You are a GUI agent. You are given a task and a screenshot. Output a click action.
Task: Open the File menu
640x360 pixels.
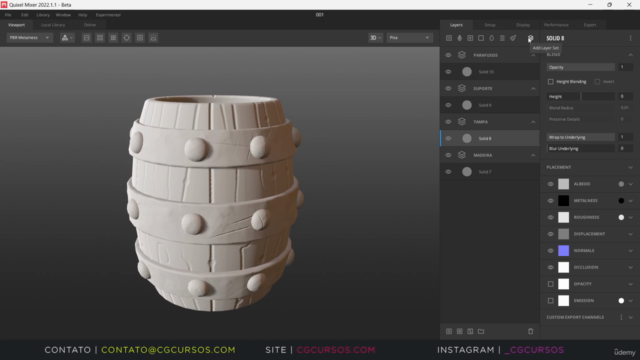[8, 15]
